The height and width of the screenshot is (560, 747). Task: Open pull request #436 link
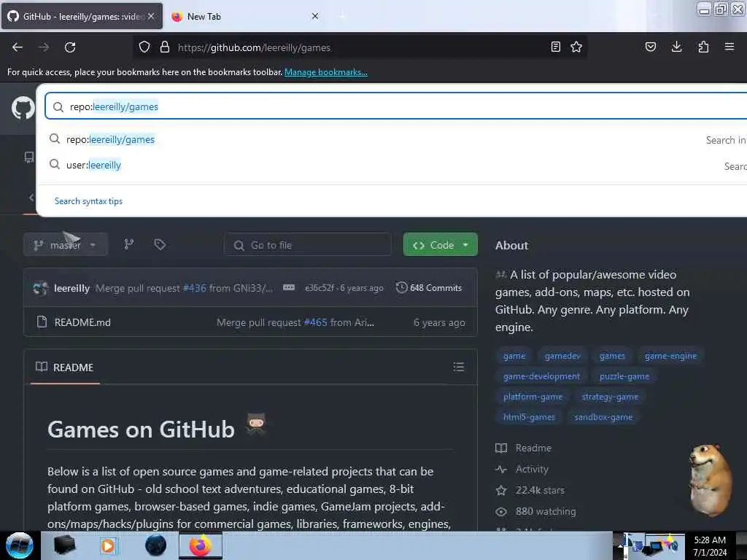[195, 288]
